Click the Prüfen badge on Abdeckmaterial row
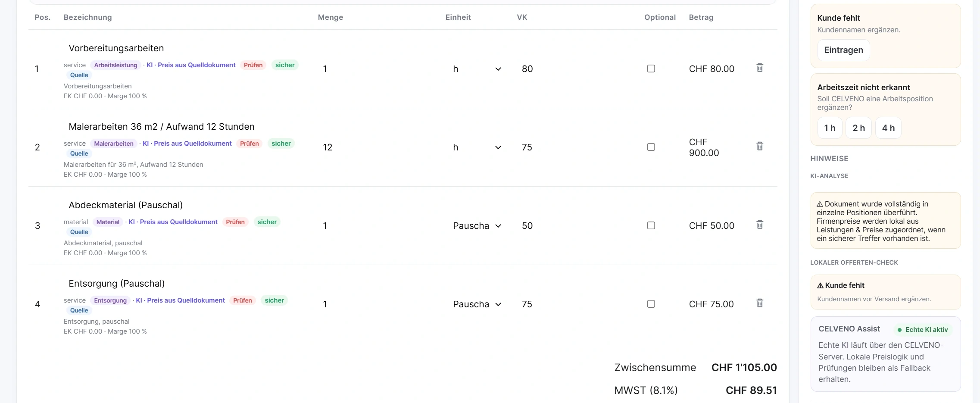 pos(235,222)
